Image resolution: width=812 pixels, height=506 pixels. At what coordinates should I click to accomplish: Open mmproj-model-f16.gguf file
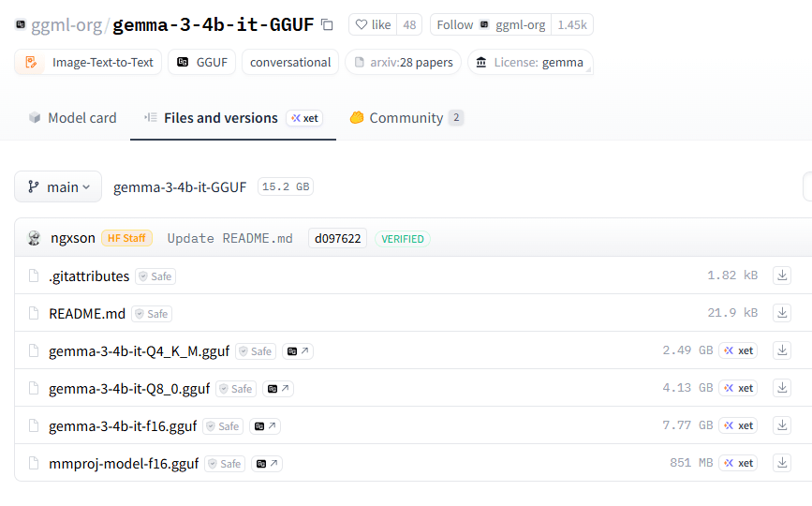[x=124, y=464]
